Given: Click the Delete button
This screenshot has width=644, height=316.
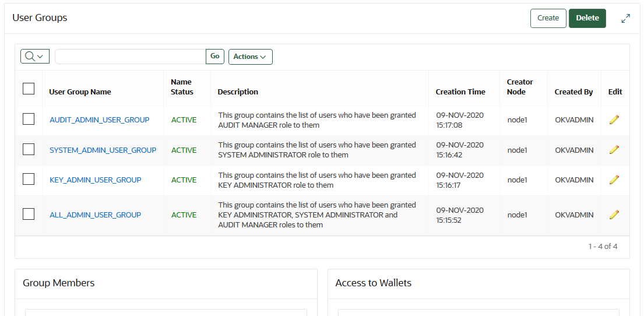Looking at the screenshot, I should pyautogui.click(x=587, y=18).
